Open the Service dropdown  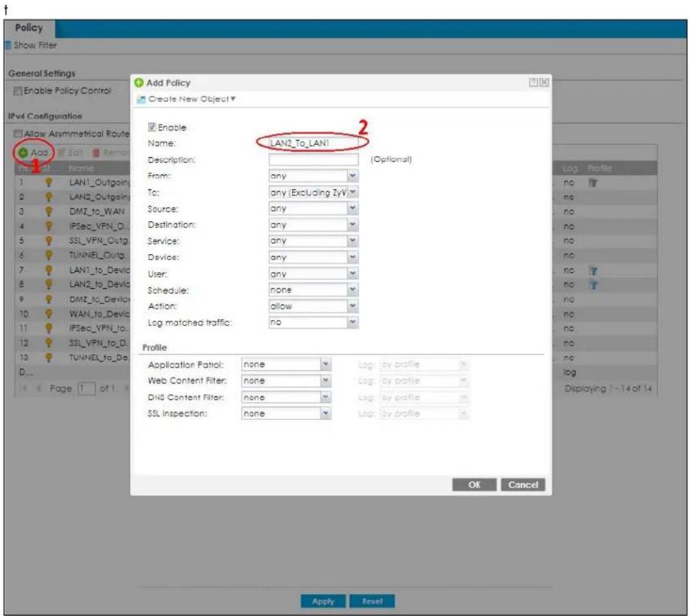pos(353,240)
